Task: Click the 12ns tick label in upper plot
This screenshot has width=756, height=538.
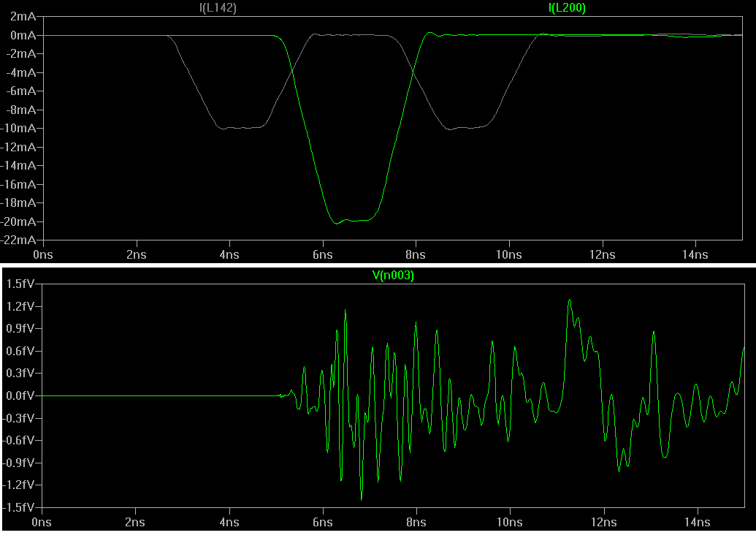Action: pos(602,255)
